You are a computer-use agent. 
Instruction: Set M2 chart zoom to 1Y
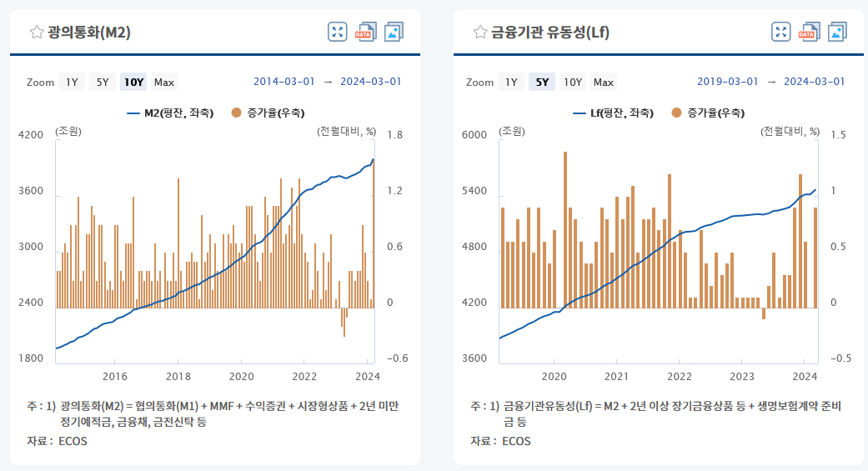[72, 82]
